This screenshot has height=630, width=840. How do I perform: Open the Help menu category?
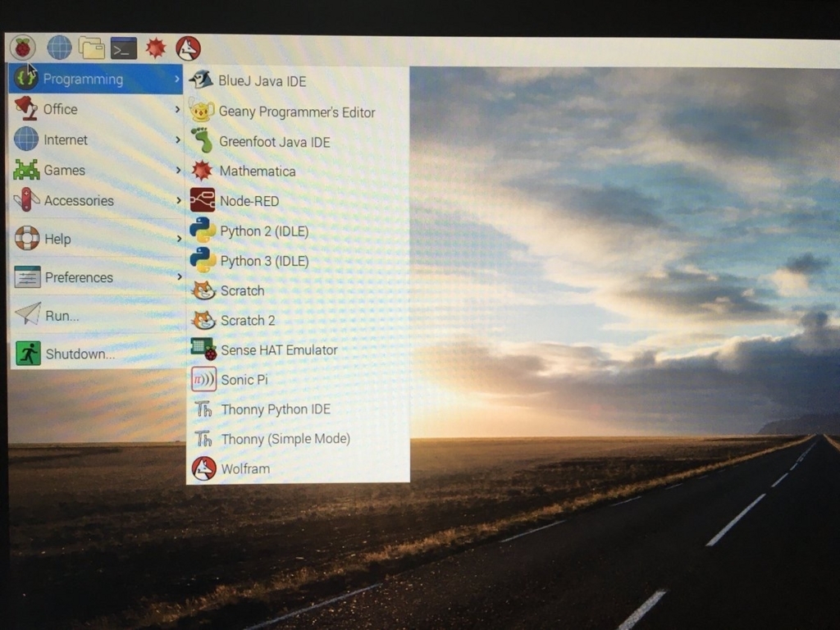[98, 239]
